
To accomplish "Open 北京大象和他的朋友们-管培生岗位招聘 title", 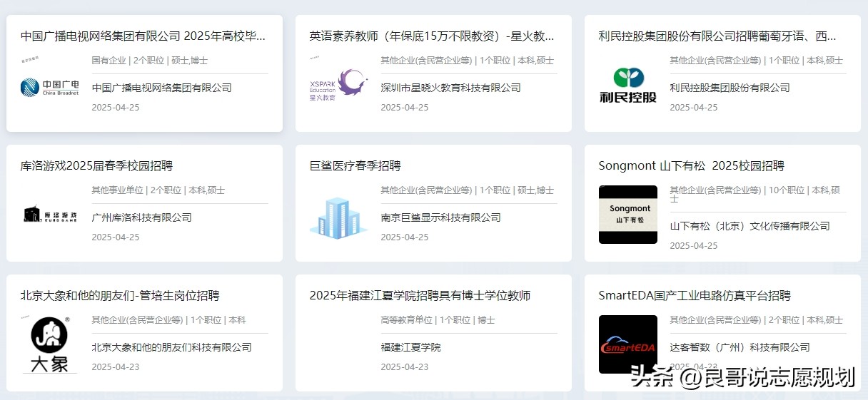I will click(120, 295).
